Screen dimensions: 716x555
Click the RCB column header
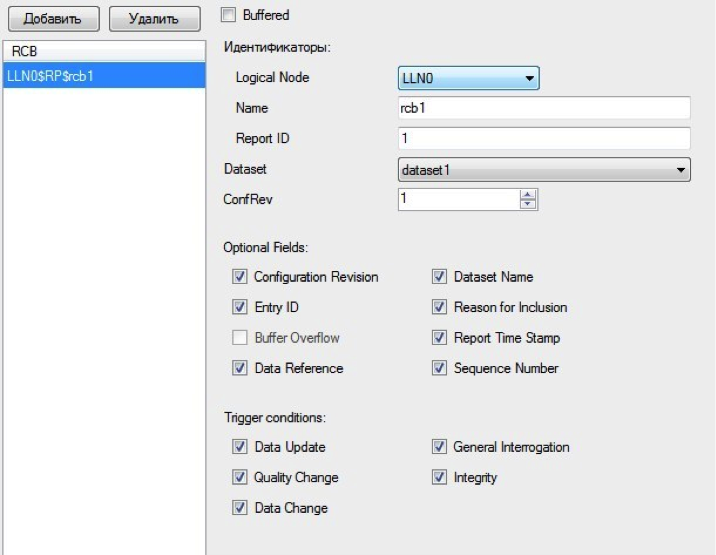pos(104,51)
